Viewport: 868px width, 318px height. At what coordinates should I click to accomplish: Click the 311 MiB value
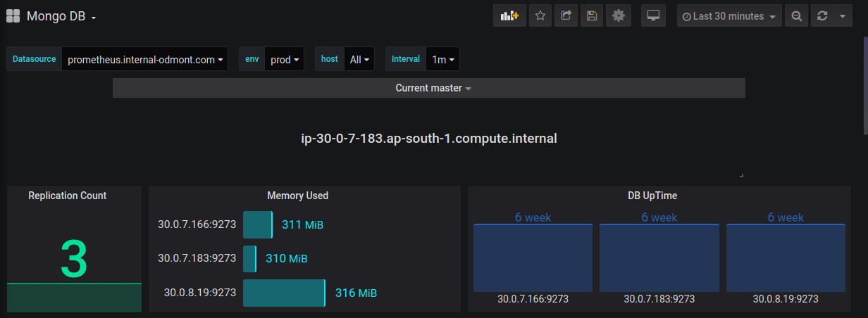[x=303, y=224]
